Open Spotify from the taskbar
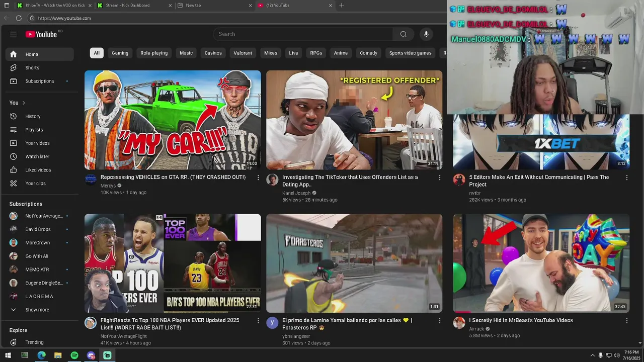The height and width of the screenshot is (362, 644). tap(74, 355)
